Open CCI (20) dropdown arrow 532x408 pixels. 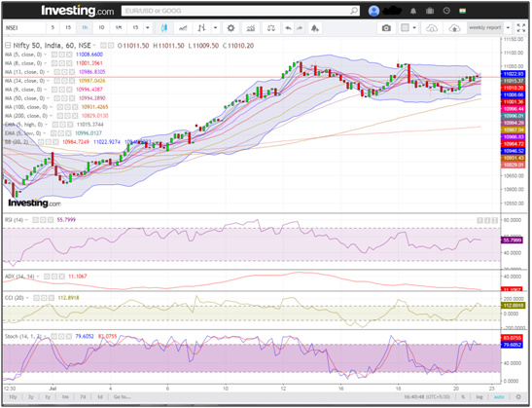click(27, 298)
